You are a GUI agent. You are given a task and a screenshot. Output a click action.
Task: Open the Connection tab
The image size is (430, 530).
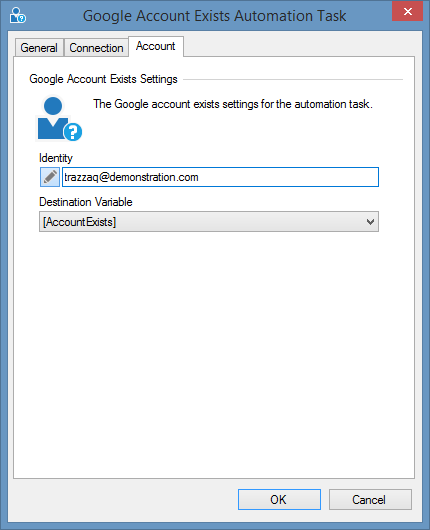pyautogui.click(x=96, y=48)
